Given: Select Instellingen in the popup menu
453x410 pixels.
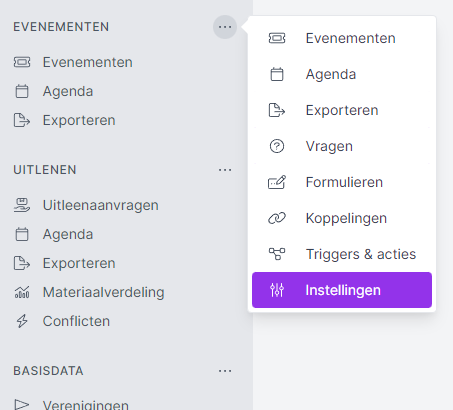Looking at the screenshot, I should [x=342, y=290].
